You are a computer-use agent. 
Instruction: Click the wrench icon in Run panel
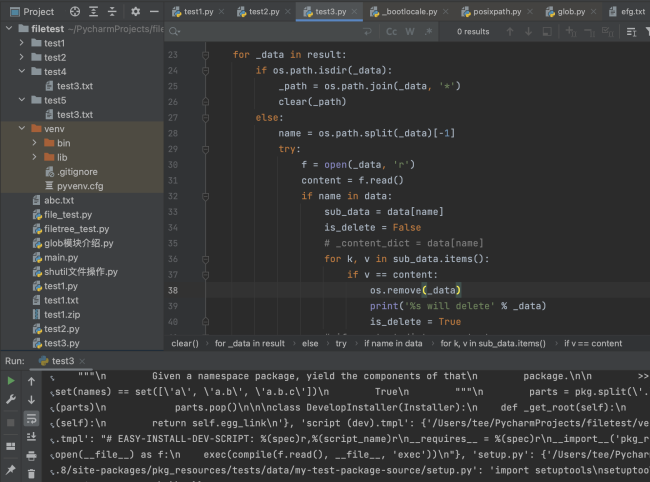11,399
